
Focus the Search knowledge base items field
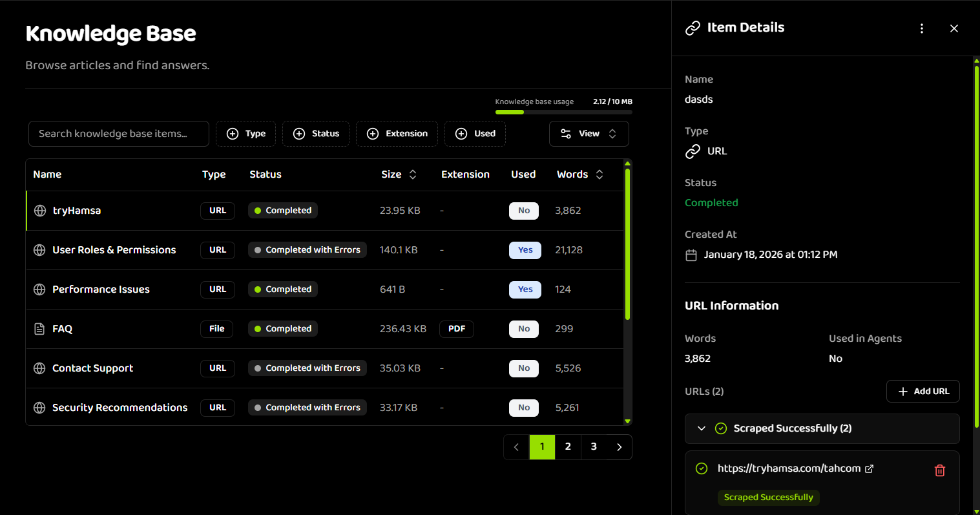[119, 134]
